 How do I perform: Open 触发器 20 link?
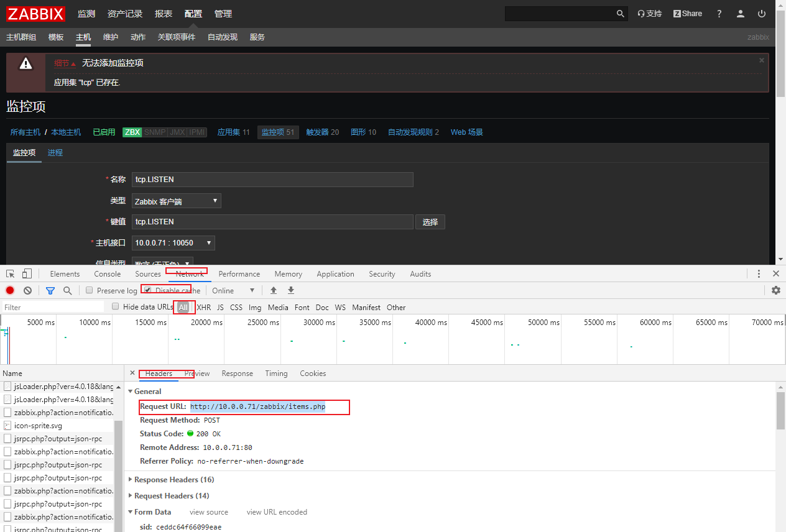[323, 132]
